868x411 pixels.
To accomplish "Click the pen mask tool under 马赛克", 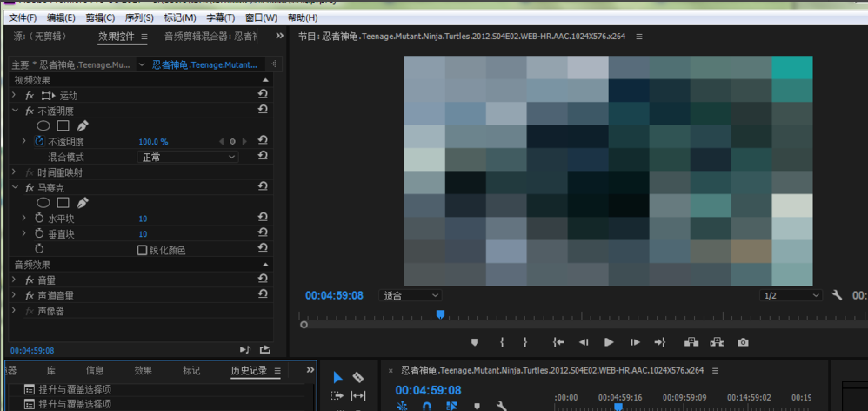I will [83, 203].
